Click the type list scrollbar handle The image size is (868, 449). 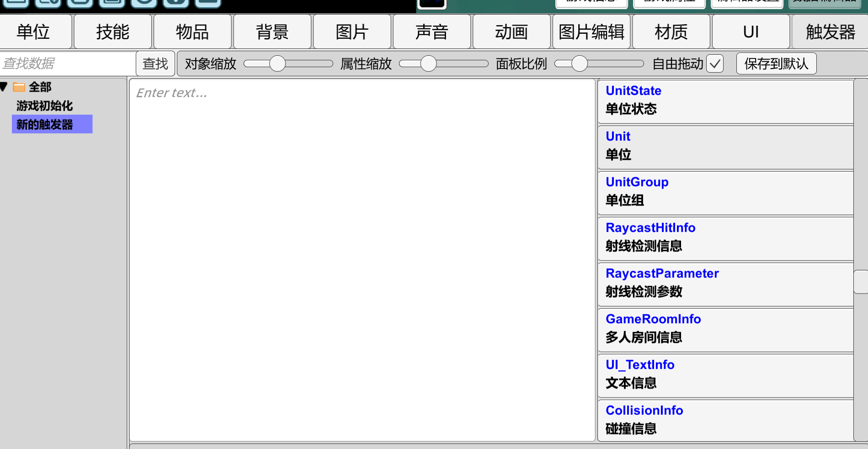coord(861,282)
